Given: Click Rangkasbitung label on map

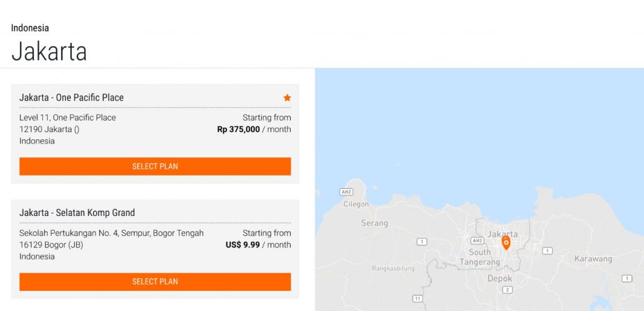Looking at the screenshot, I should pyautogui.click(x=393, y=268).
